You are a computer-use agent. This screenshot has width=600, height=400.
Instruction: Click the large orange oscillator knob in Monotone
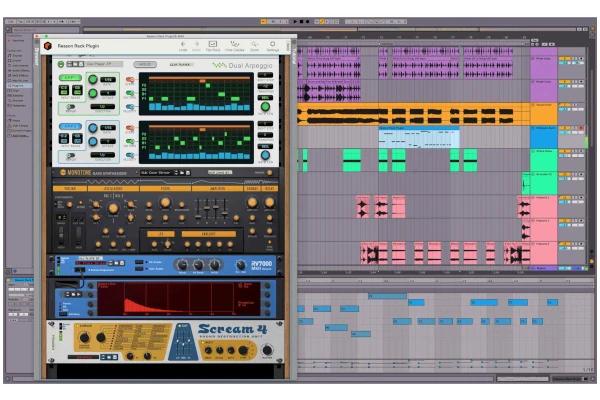(113, 209)
